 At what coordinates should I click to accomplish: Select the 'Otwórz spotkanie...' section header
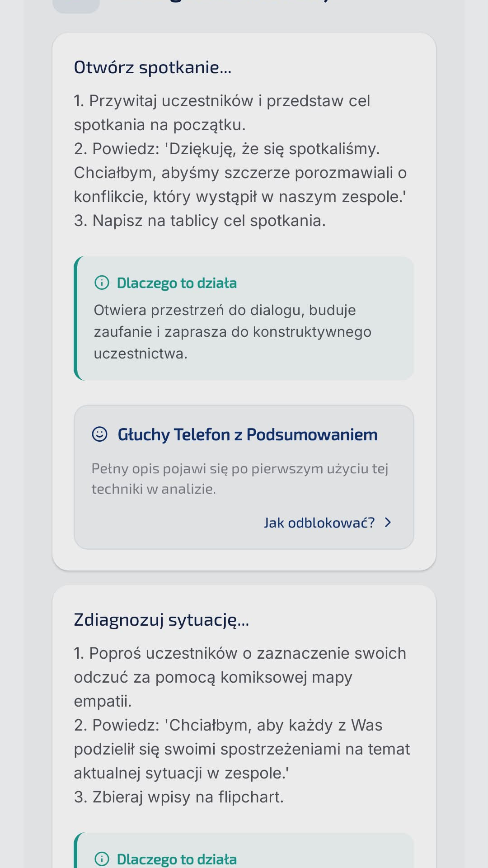(x=152, y=68)
